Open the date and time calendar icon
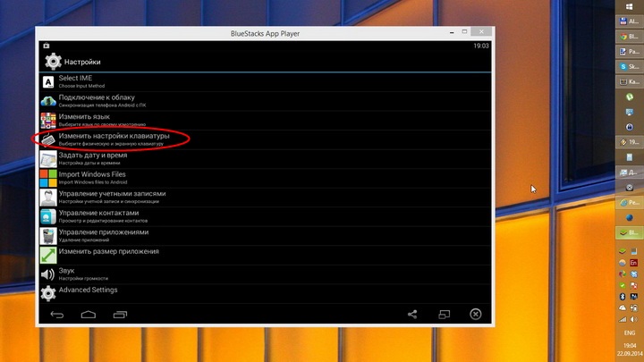This screenshot has height=362, width=644. [x=48, y=159]
